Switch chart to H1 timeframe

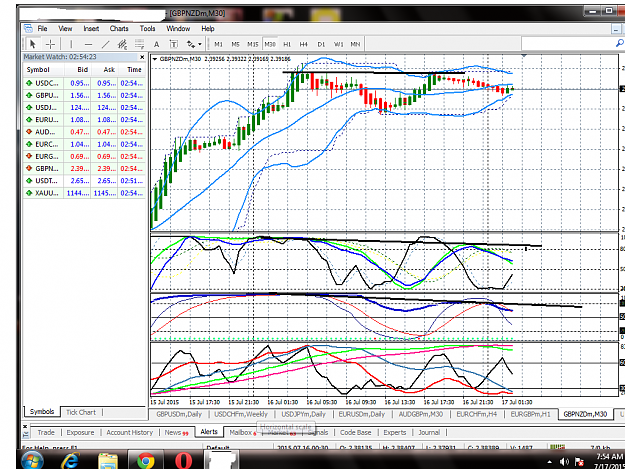287,44
